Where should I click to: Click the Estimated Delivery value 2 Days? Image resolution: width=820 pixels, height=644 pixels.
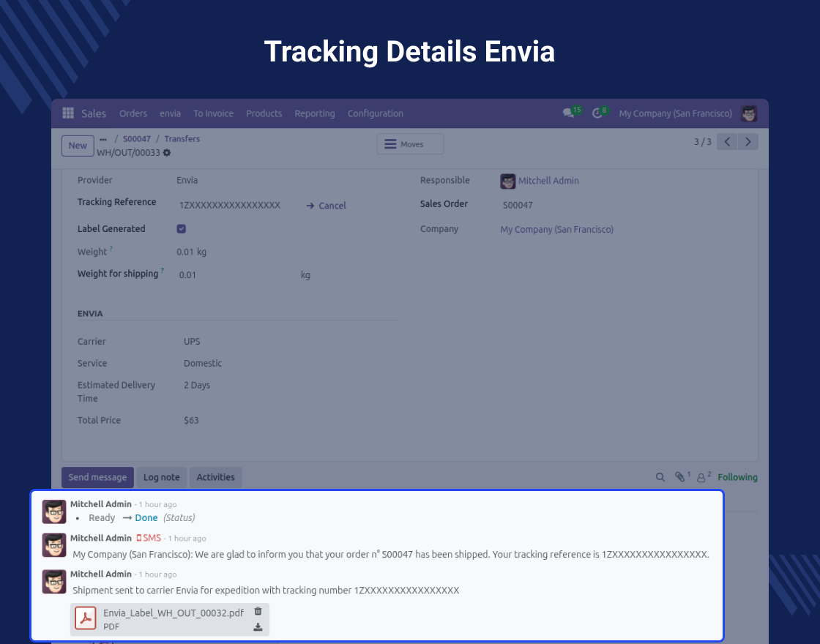197,385
